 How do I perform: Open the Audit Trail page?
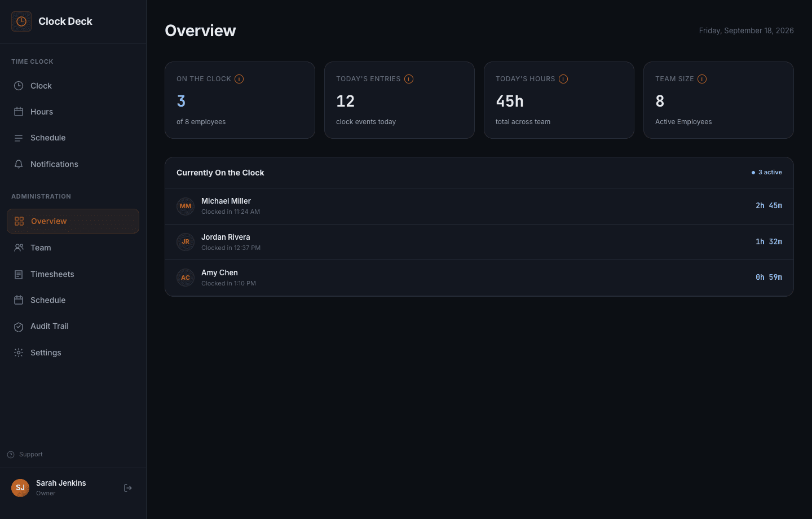pyautogui.click(x=73, y=326)
